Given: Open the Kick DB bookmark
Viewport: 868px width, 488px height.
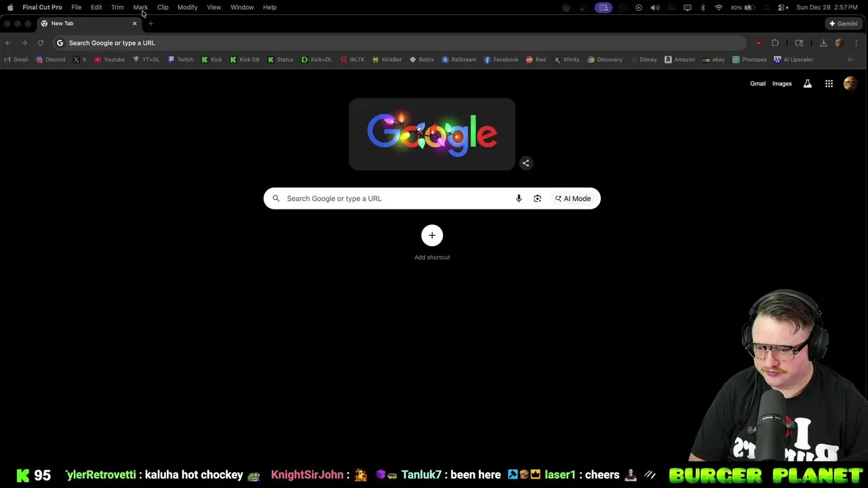Looking at the screenshot, I should (245, 60).
